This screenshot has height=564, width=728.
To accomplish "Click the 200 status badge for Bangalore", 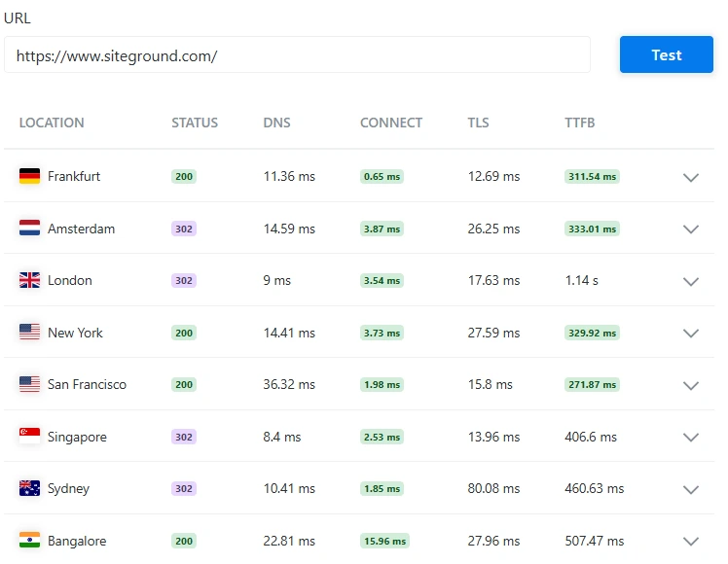I will pyautogui.click(x=184, y=541).
